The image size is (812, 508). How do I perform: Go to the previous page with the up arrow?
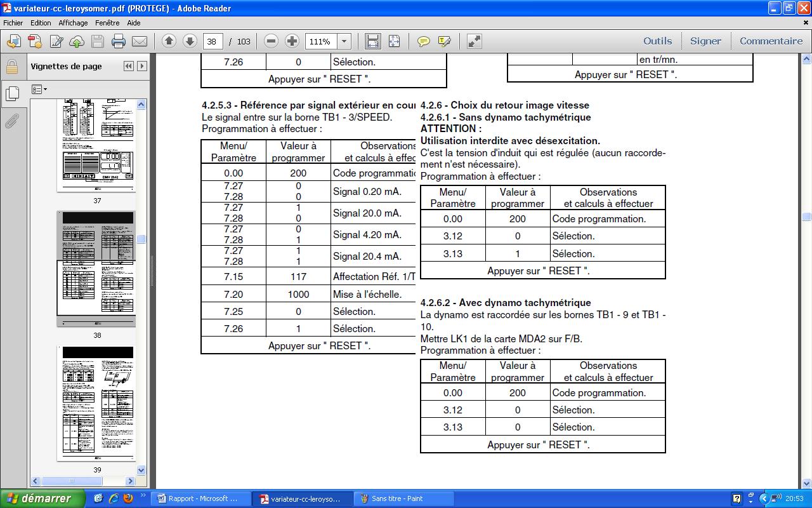[x=169, y=41]
